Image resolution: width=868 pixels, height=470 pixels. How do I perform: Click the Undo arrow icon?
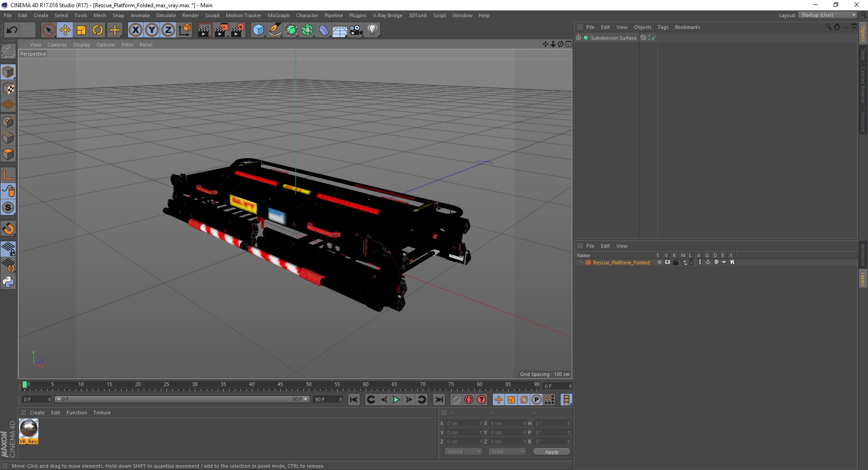[12, 30]
